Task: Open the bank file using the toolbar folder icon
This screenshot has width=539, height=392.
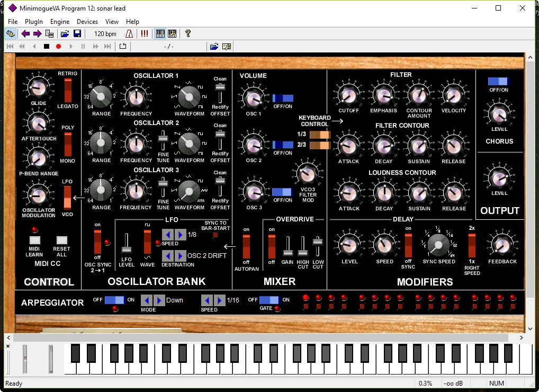Action: [65, 34]
